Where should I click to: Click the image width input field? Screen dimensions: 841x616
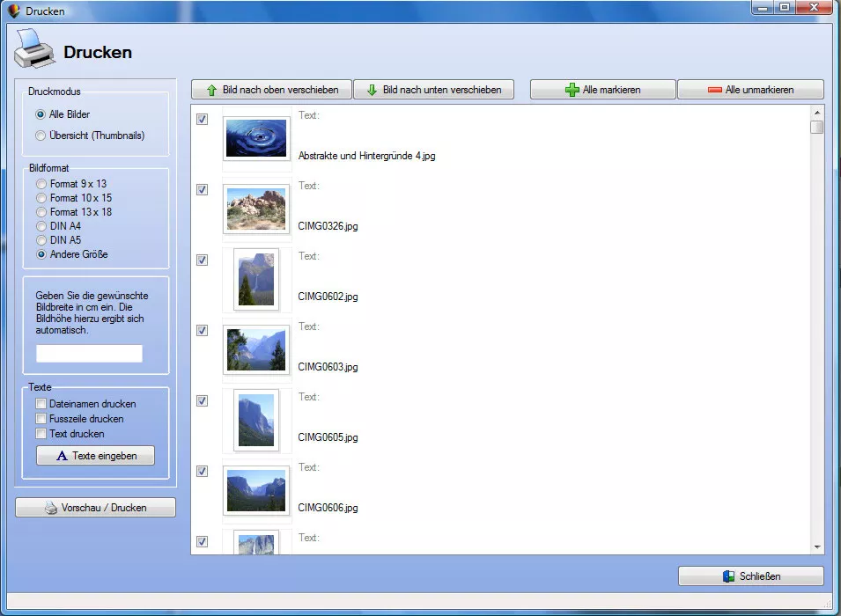[89, 354]
